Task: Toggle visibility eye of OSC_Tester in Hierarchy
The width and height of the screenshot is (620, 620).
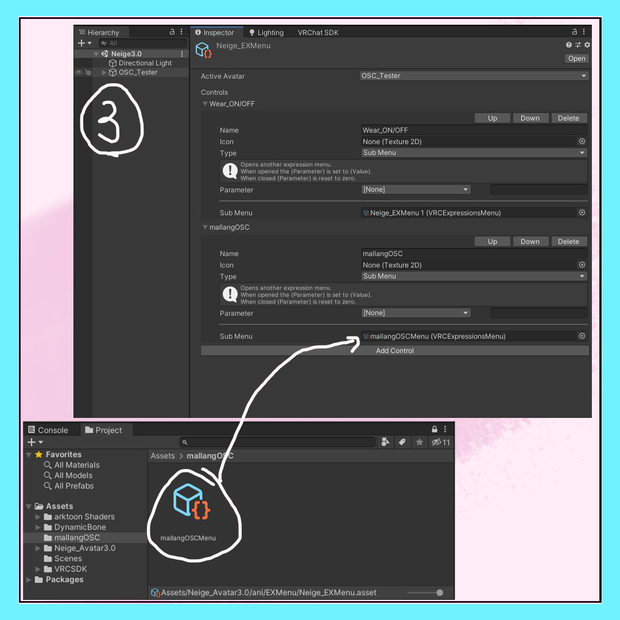Action: point(79,72)
